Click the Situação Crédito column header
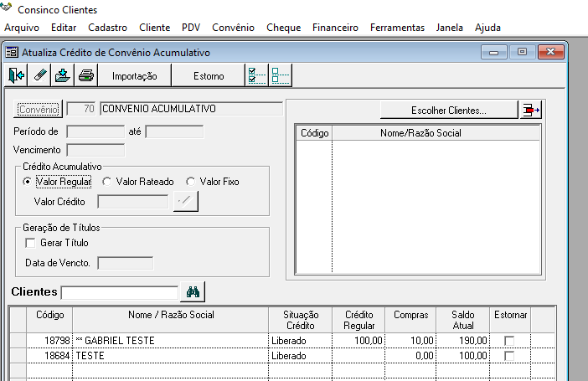This screenshot has height=381, width=588. pyautogui.click(x=301, y=320)
